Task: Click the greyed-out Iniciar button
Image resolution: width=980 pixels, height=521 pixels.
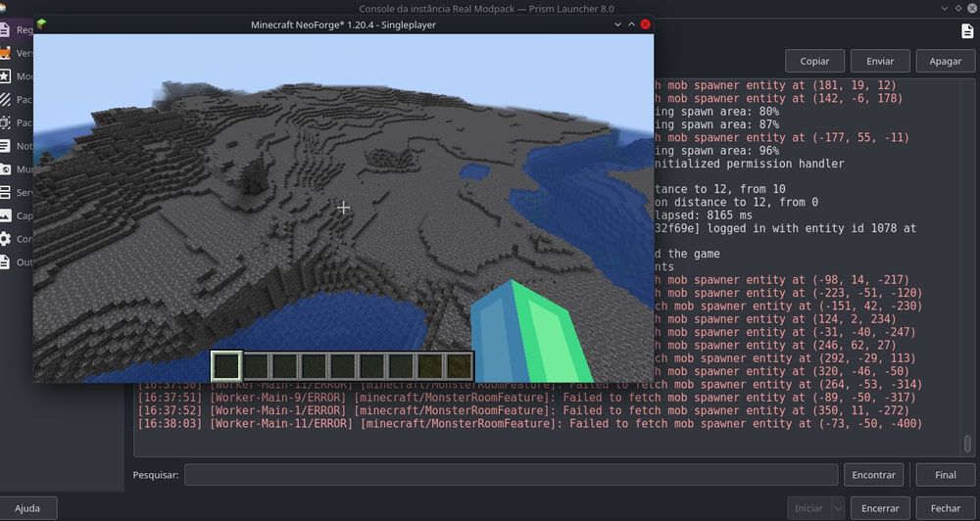Action: pos(809,508)
